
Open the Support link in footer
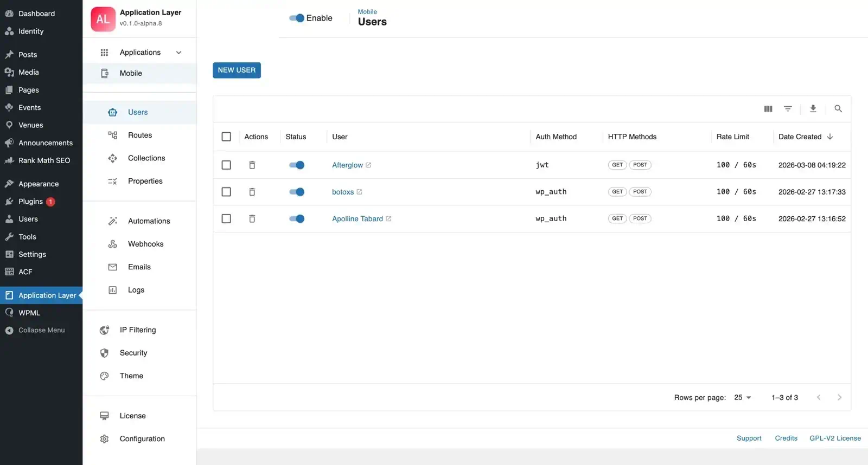click(749, 438)
